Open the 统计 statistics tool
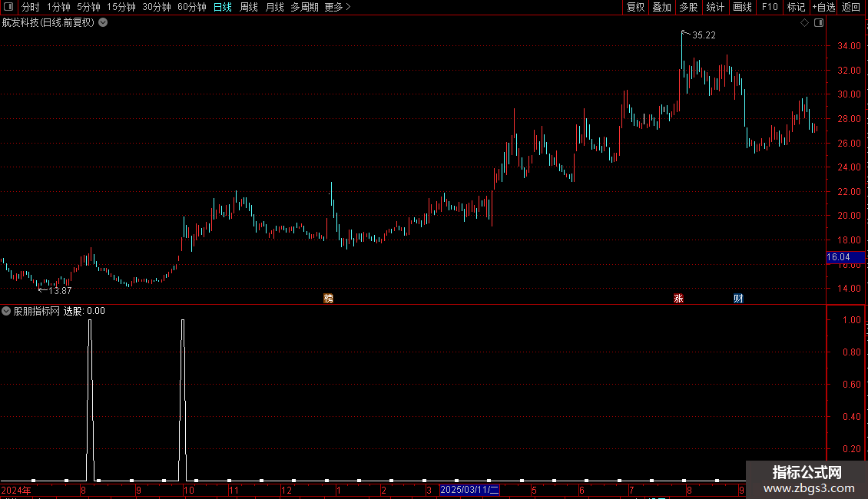 point(715,7)
